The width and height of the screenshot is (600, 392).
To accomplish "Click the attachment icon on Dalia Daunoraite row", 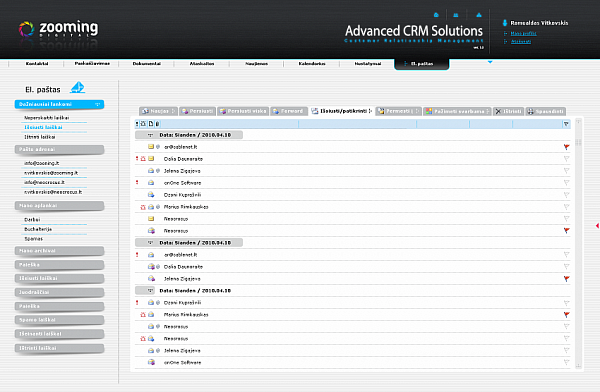I will pos(158,266).
